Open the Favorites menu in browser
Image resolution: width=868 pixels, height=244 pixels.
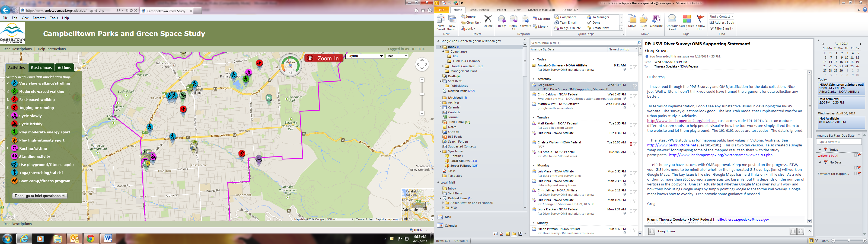[39, 18]
